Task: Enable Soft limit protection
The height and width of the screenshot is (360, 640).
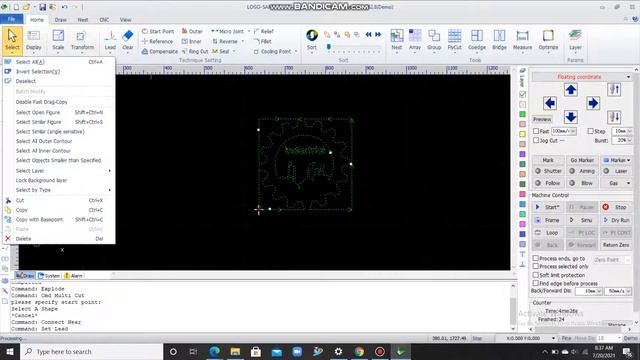Action: [536, 275]
